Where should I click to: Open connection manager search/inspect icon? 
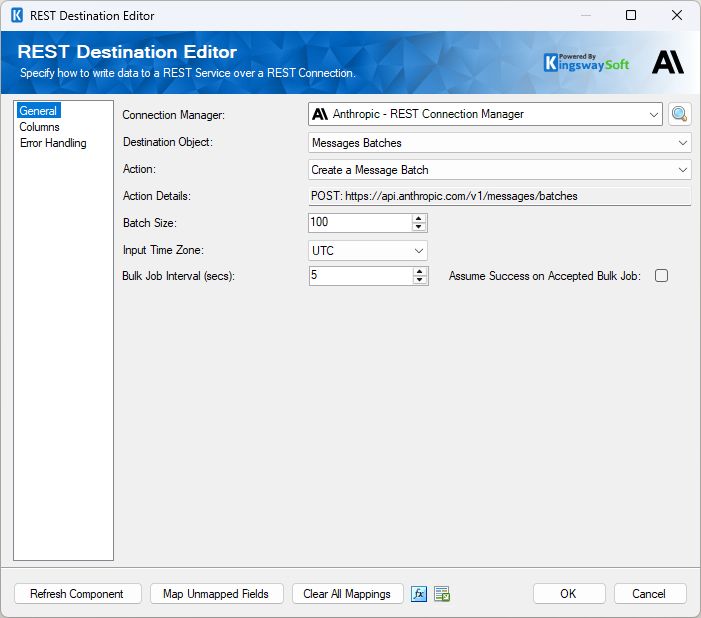point(680,114)
